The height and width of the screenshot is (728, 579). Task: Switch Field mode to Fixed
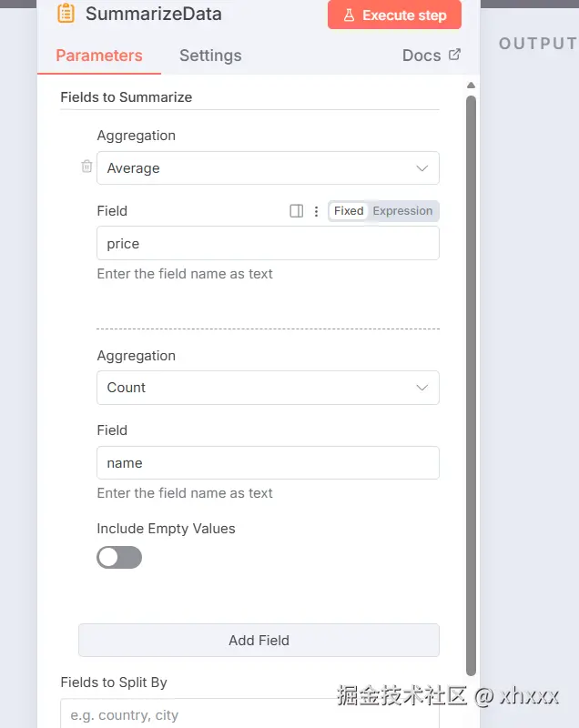tap(348, 211)
